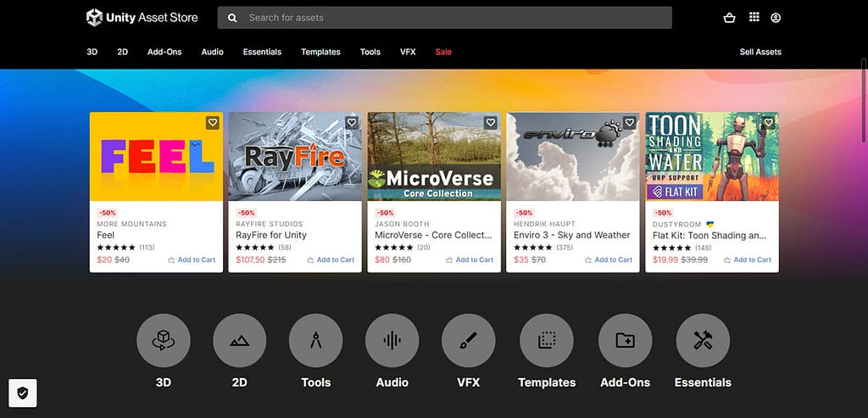Open the RayFire for Unity title
The height and width of the screenshot is (418, 868).
[x=271, y=236]
